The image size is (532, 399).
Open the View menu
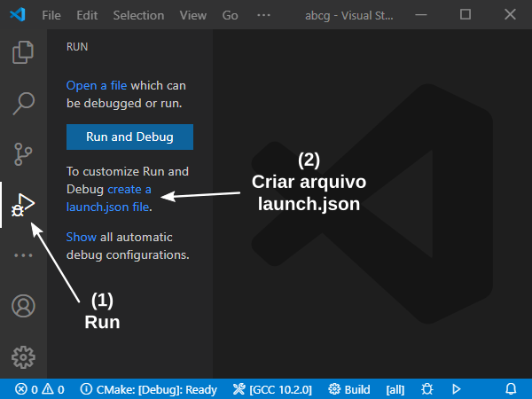192,15
